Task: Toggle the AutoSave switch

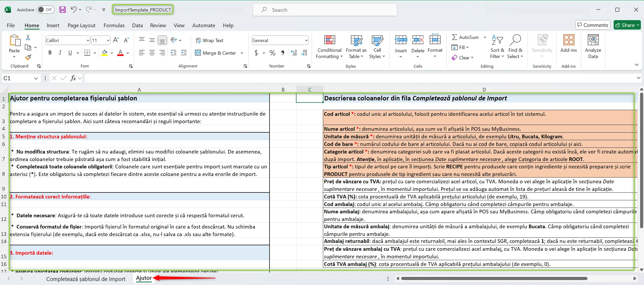Action: [x=46, y=10]
